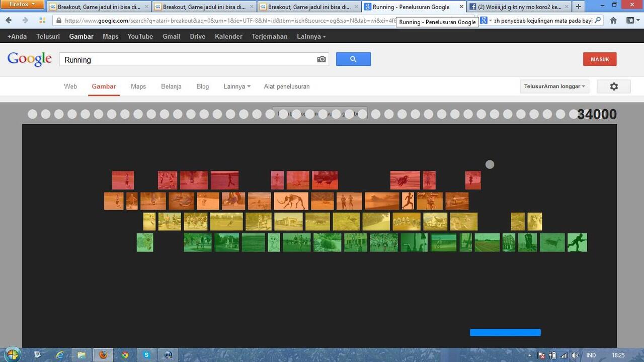The image size is (644, 362).
Task: Click the Action Center flag icon
Action: pos(541,355)
